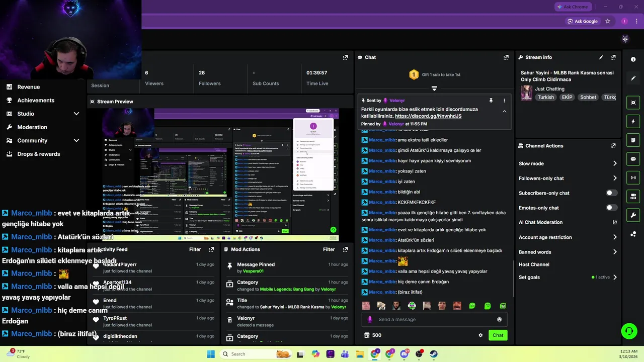Screen dimensions: 644x362
Task: Expand the Gift 1 sub leaderboard arrow
Action: [434, 88]
